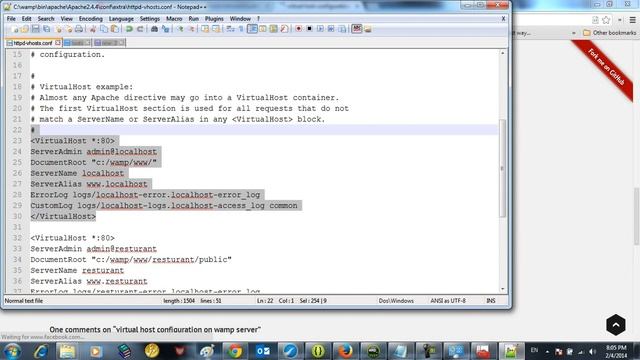Open the Language menu
The image size is (640, 360).
pos(121,19)
